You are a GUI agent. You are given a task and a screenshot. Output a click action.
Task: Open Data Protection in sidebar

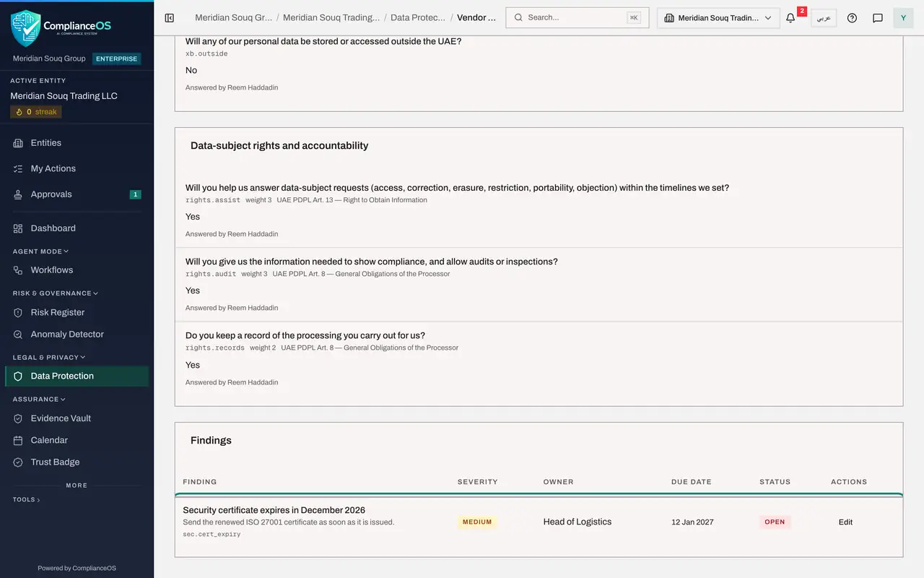(x=77, y=376)
